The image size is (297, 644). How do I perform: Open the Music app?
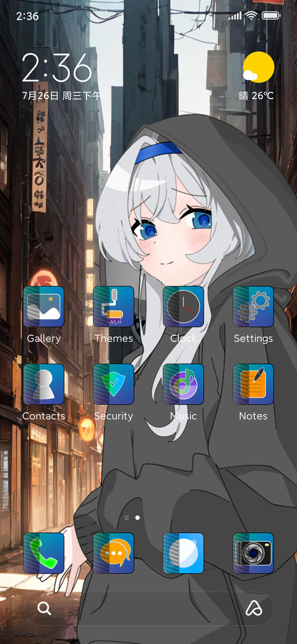tap(183, 384)
